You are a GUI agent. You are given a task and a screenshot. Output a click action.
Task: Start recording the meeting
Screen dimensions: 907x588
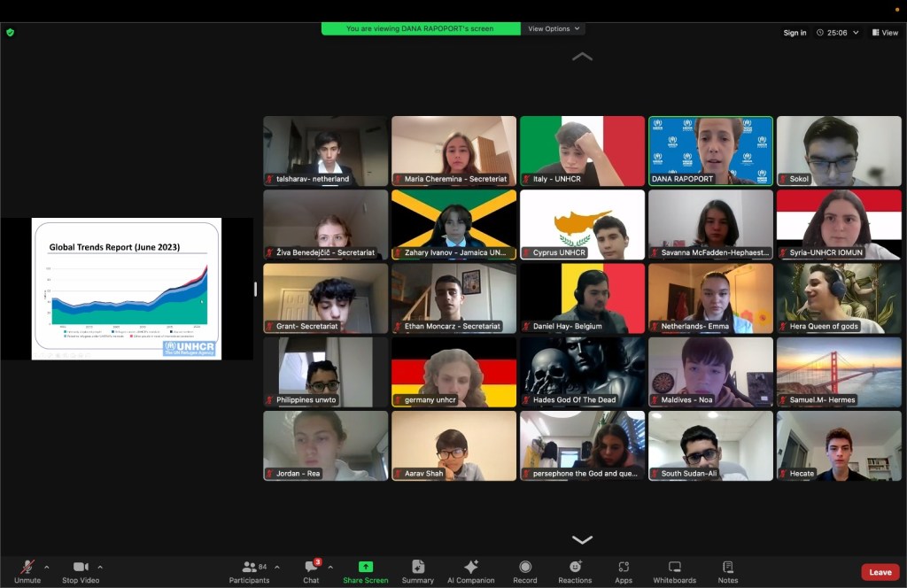click(x=525, y=571)
